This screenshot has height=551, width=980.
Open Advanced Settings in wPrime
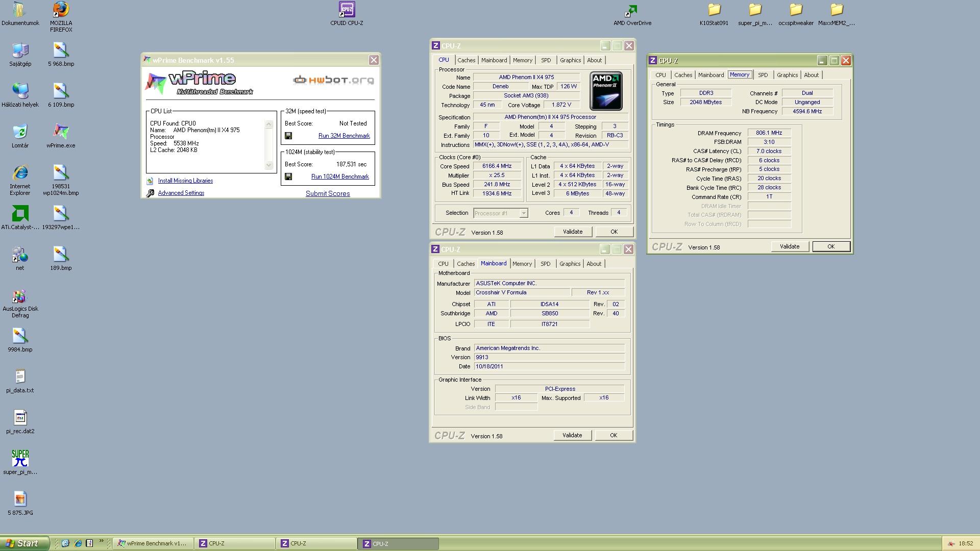[181, 193]
